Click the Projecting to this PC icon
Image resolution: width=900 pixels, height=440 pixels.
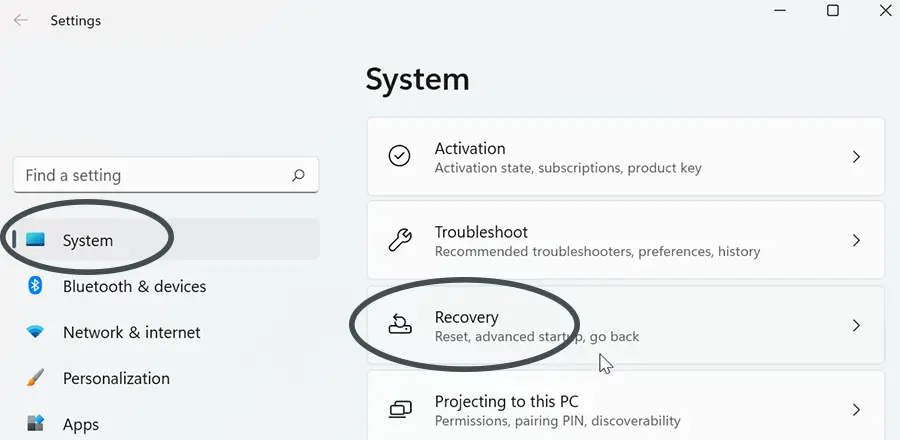tap(401, 409)
